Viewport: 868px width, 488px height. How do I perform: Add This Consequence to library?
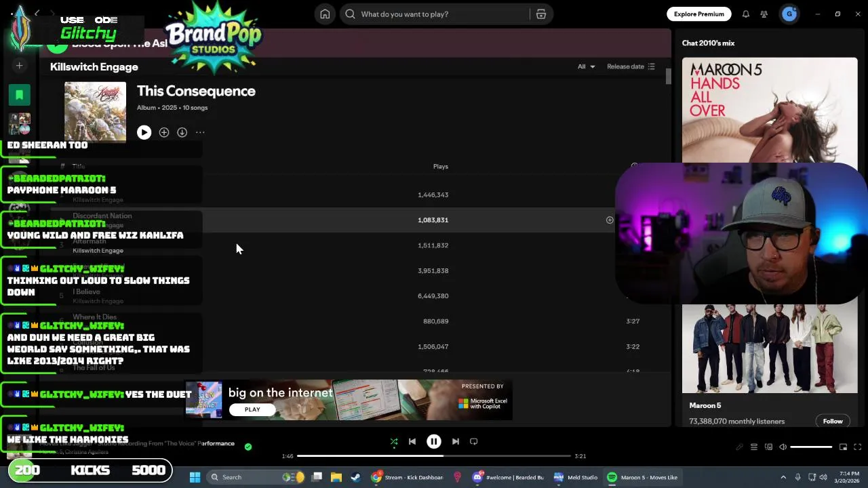click(164, 133)
